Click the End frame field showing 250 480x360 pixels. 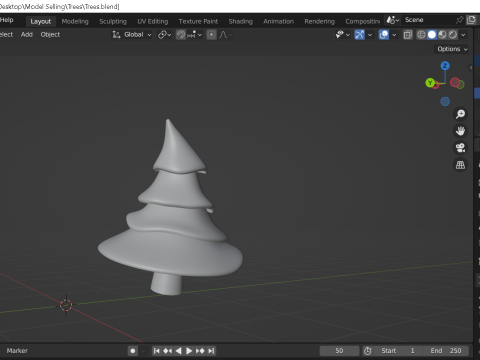pos(446,351)
